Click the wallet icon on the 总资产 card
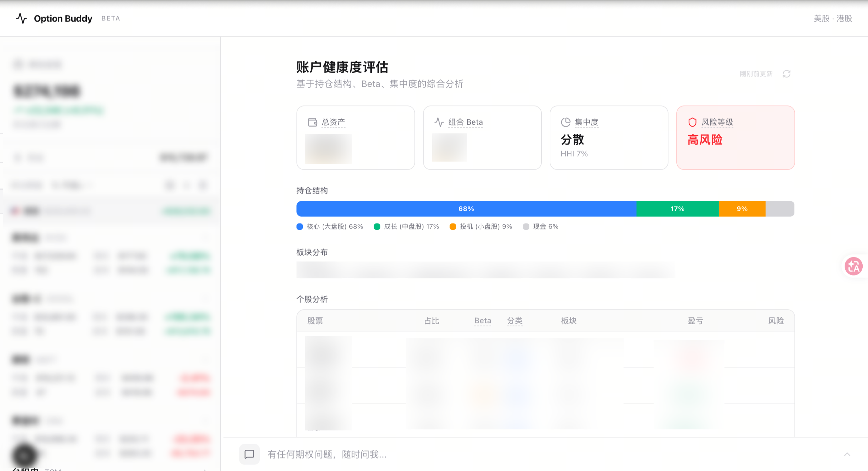The width and height of the screenshot is (868, 471). click(x=312, y=122)
